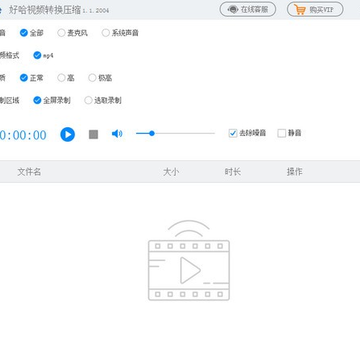Click the 操作 actions column header
Viewport: 360px width, 360px height.
pyautogui.click(x=295, y=172)
